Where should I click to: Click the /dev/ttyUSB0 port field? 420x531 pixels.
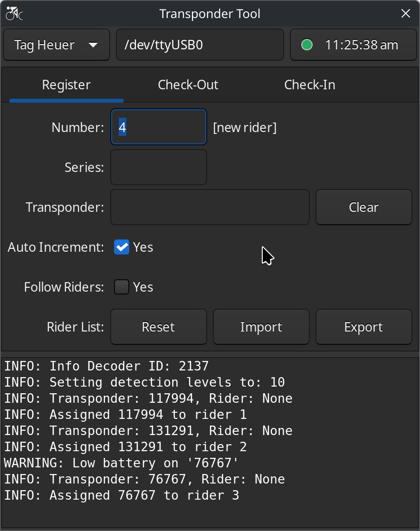click(200, 45)
